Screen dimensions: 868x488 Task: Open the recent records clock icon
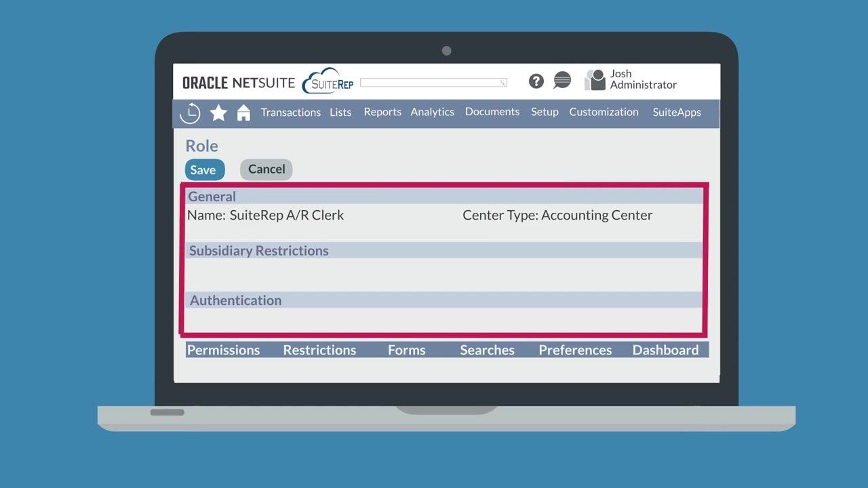pos(191,113)
